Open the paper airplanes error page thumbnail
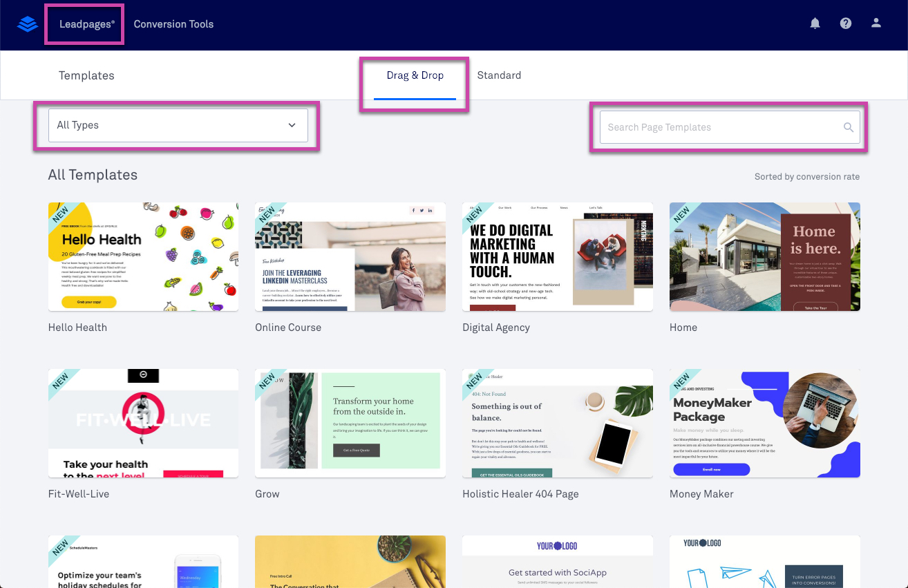Screen dimensions: 908x588 (765, 562)
